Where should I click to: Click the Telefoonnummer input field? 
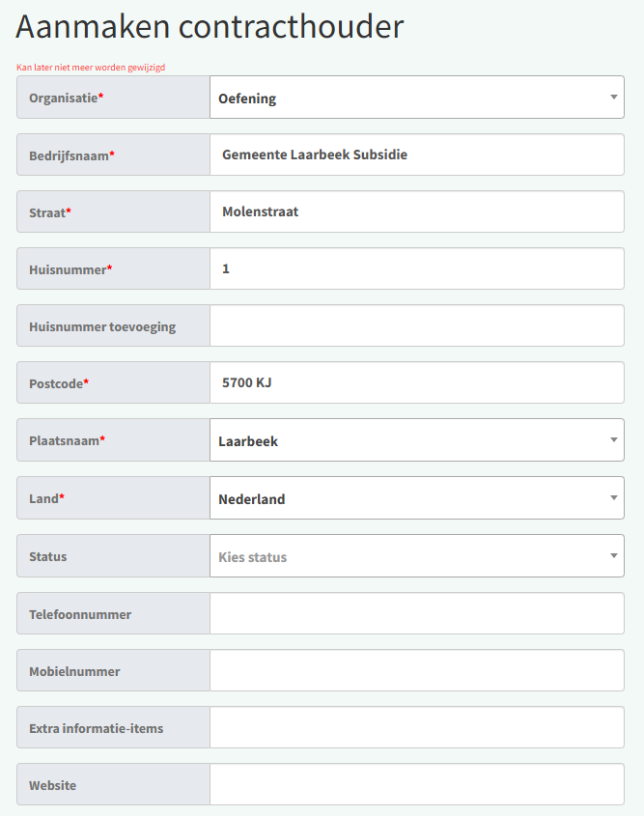click(x=416, y=613)
